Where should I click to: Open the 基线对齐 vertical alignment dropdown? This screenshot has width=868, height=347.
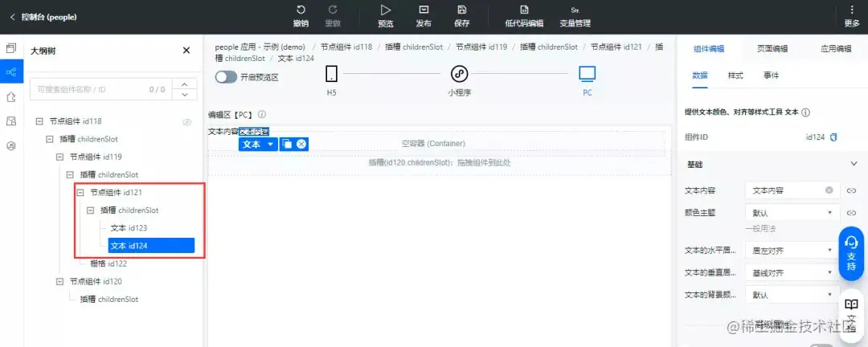[792, 273]
